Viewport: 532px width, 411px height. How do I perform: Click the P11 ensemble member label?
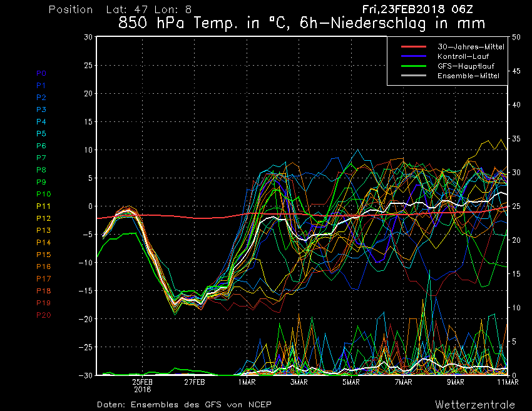(43, 206)
